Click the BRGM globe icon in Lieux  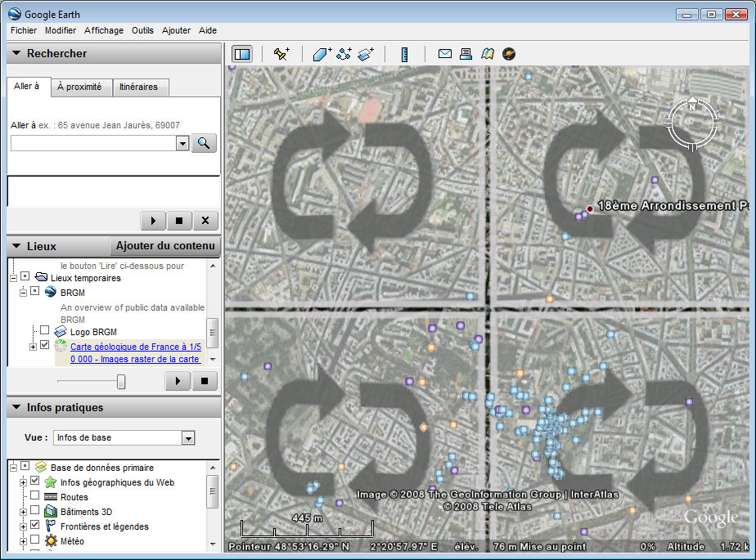coord(51,292)
